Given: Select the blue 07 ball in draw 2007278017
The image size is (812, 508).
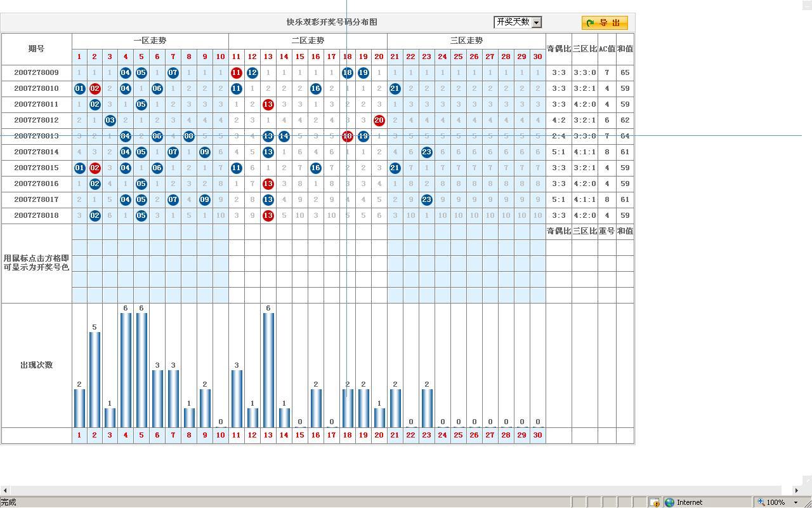Looking at the screenshot, I should (x=173, y=200).
